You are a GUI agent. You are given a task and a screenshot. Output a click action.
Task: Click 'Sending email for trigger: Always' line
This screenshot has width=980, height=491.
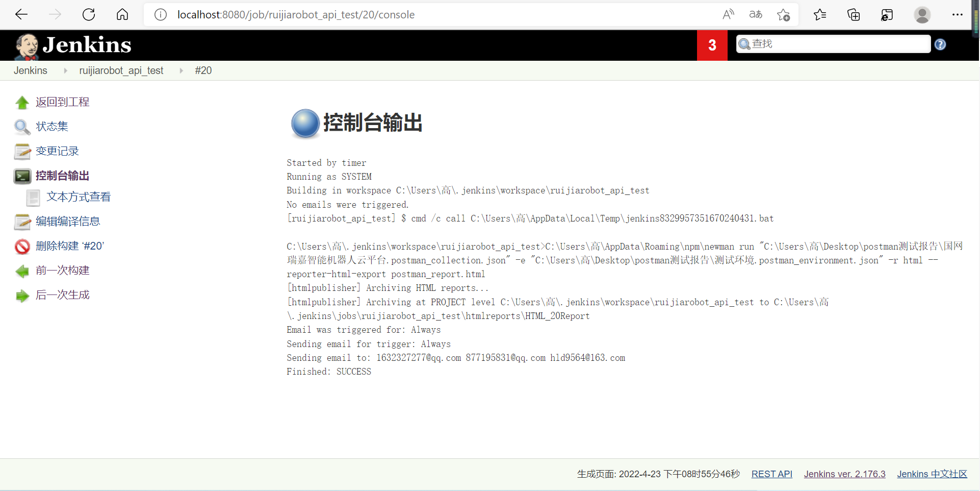(x=369, y=344)
